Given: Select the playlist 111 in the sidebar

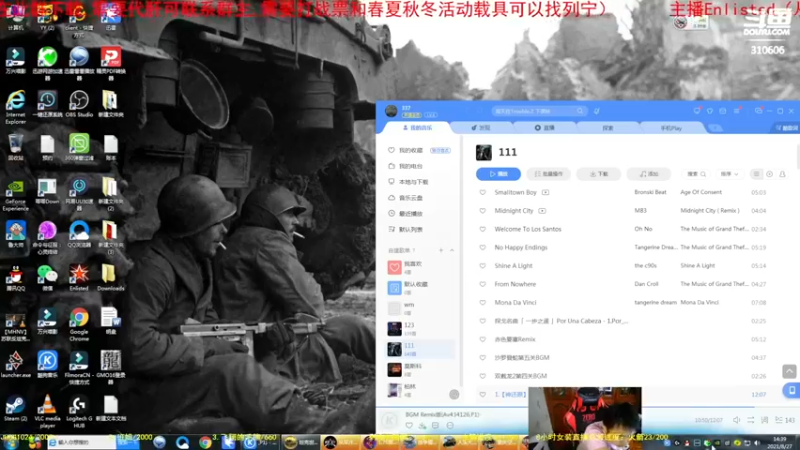Looking at the screenshot, I should pos(421,349).
